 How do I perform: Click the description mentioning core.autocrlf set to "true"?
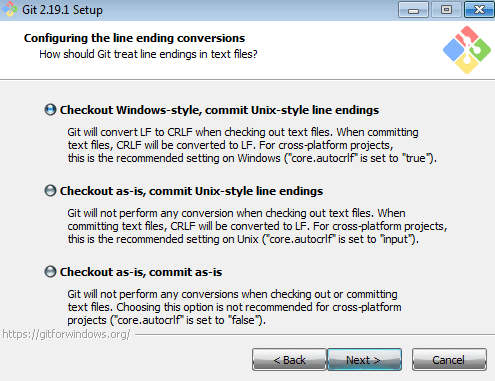[x=252, y=145]
